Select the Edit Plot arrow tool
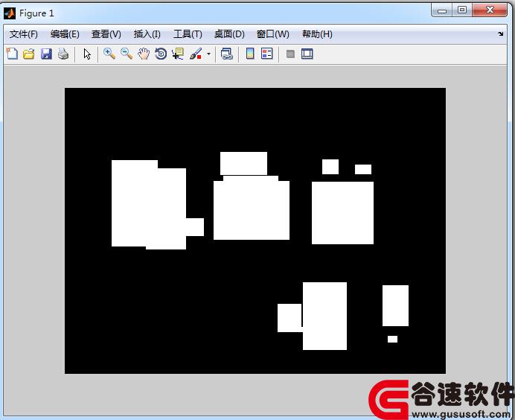The height and width of the screenshot is (420, 515). (x=87, y=54)
